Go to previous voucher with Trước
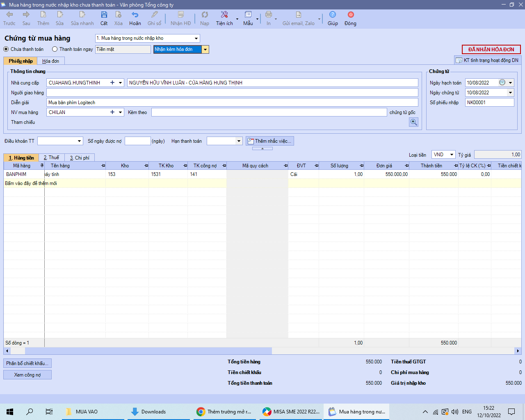The width and height of the screenshot is (525, 420). [9, 18]
